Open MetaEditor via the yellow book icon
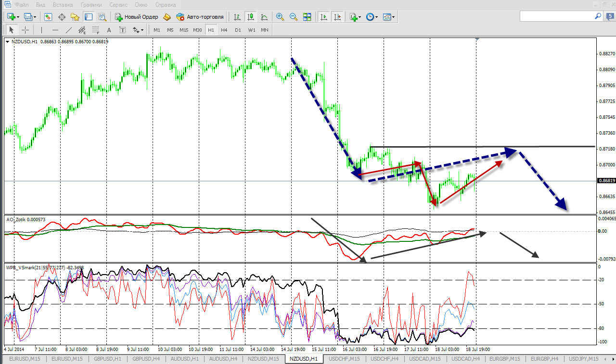616x364 pixels. tap(167, 17)
